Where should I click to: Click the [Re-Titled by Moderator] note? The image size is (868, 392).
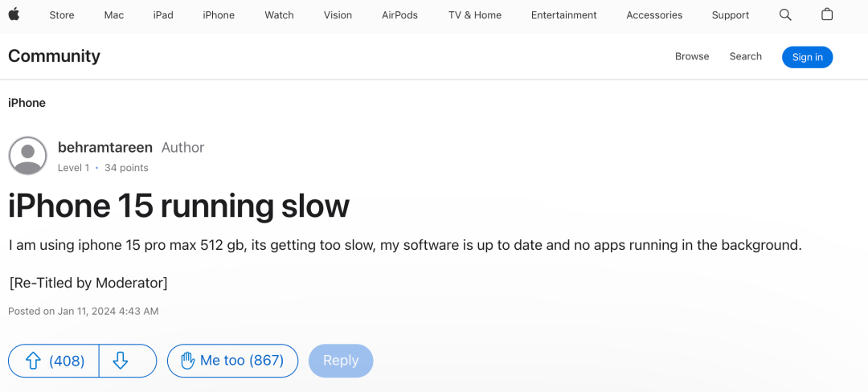pyautogui.click(x=88, y=283)
